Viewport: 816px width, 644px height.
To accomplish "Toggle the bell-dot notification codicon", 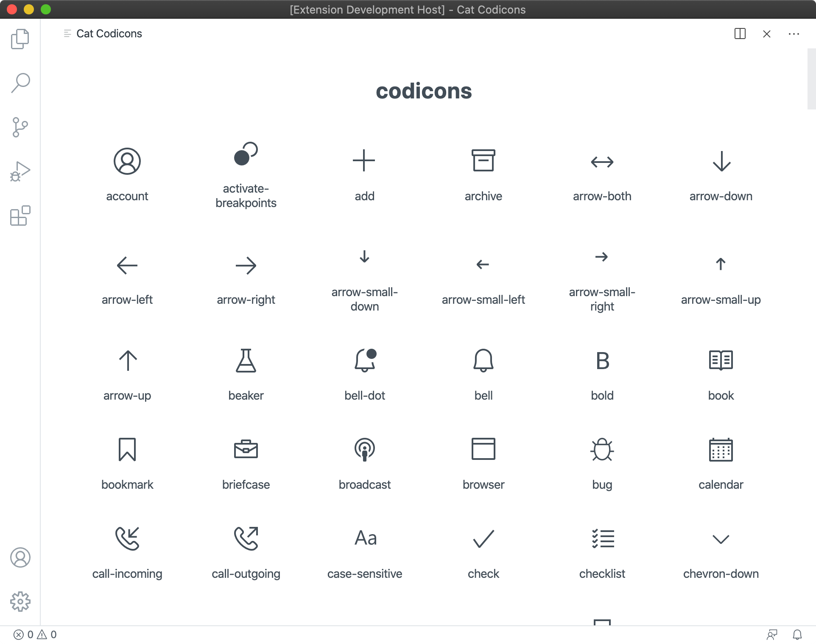I will click(x=364, y=360).
